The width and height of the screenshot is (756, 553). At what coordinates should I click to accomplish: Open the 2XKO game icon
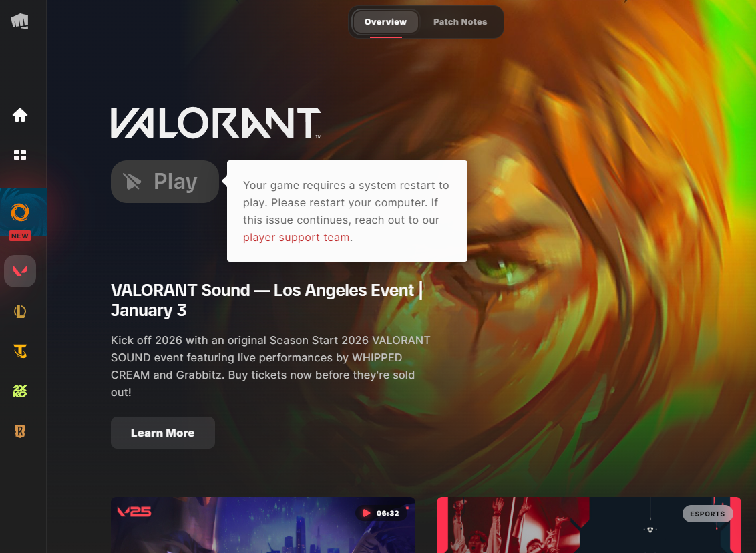20,391
